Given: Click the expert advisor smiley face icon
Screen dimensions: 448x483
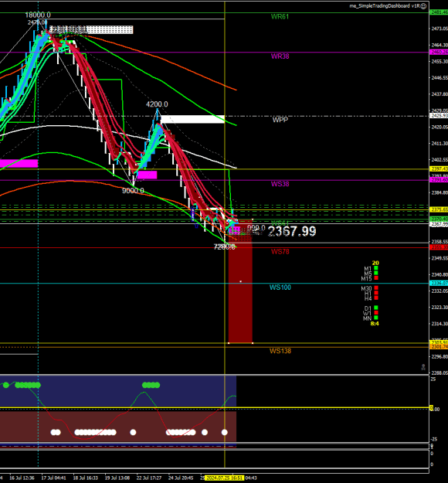Looking at the screenshot, I should (x=424, y=6).
